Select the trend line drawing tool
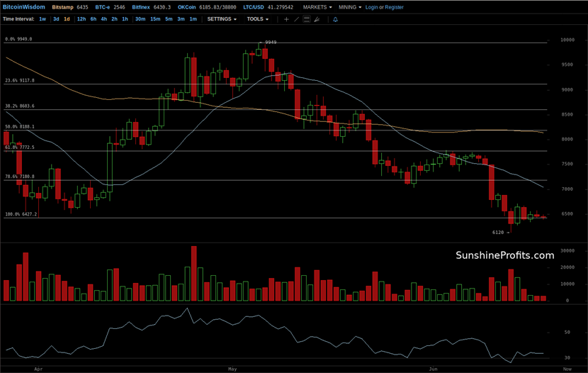 [x=296, y=19]
